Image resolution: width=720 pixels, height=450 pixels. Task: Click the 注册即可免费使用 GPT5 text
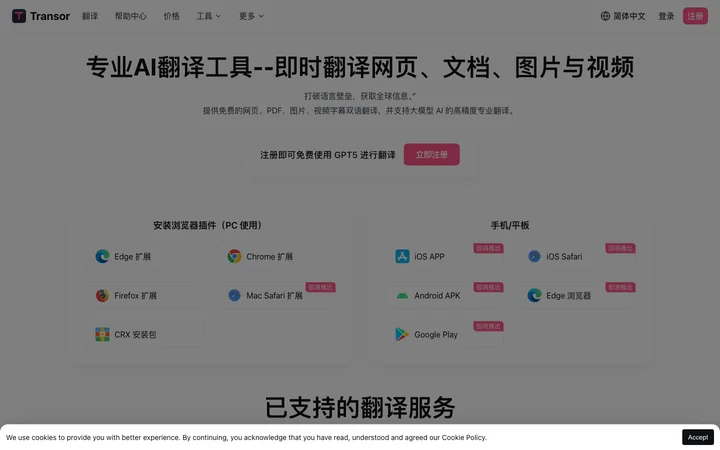pos(327,155)
